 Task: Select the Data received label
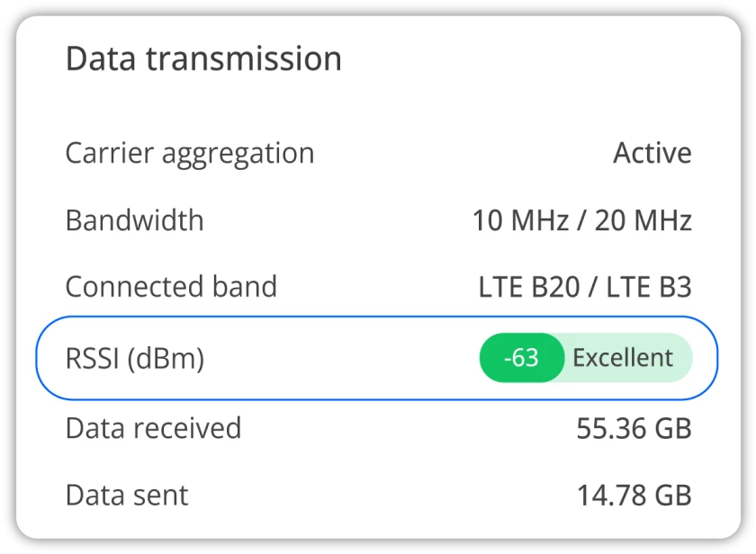(153, 428)
